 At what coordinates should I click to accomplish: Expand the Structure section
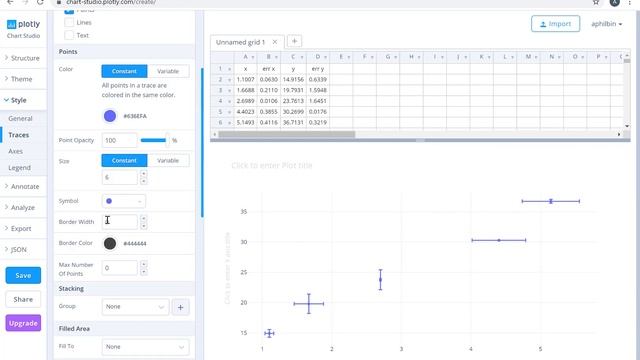23,58
